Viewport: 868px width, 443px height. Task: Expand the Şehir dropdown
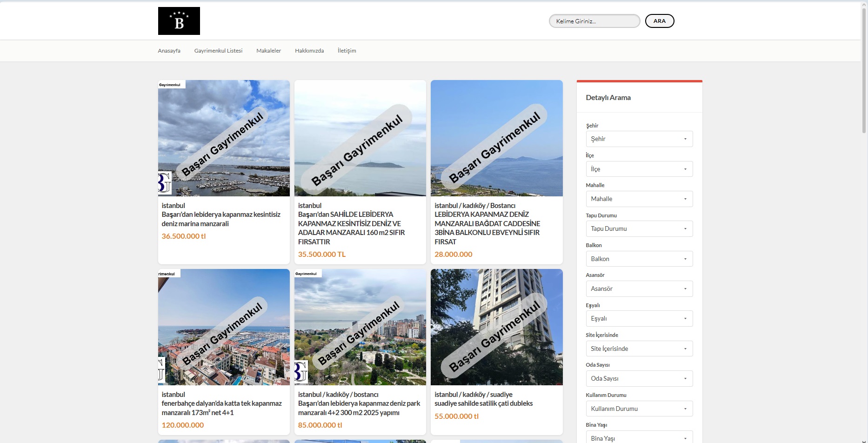click(639, 139)
